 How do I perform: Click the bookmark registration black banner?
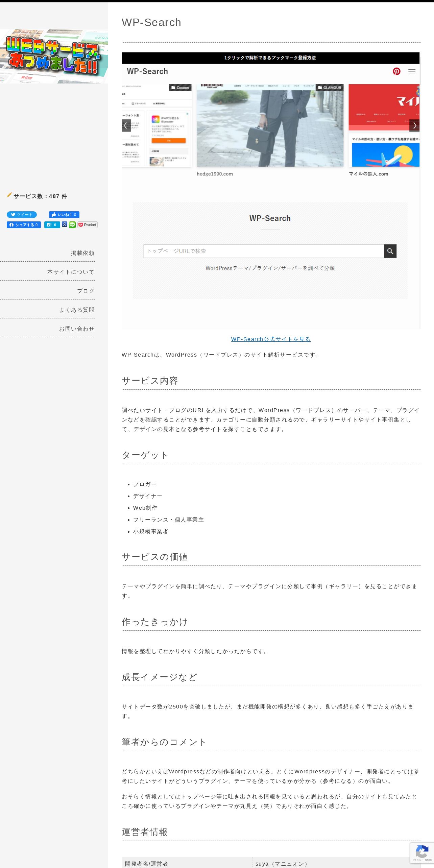point(270,58)
